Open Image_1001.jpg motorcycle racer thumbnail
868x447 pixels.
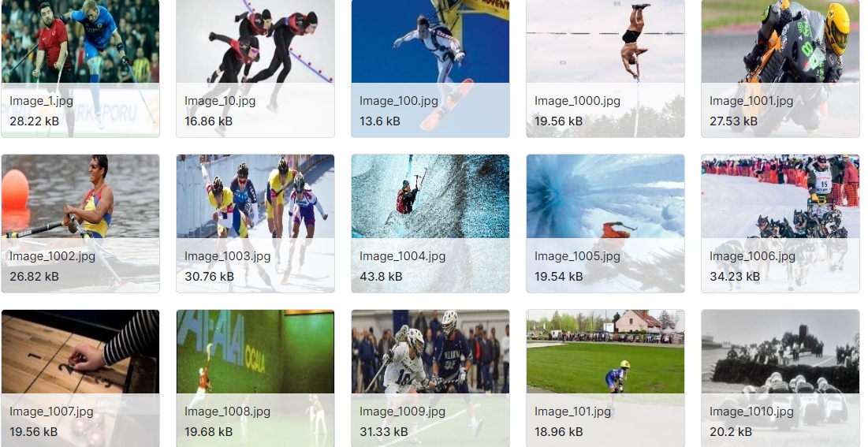click(780, 68)
